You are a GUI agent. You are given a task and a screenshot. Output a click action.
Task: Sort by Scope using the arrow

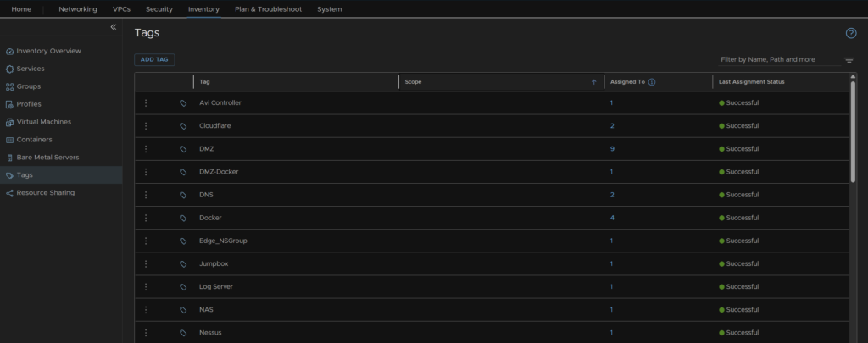coord(593,82)
